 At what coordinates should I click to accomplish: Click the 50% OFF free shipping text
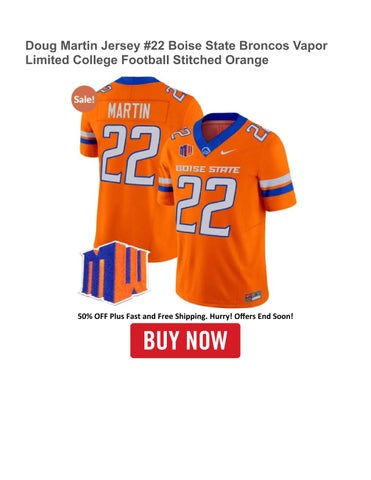pos(185,316)
